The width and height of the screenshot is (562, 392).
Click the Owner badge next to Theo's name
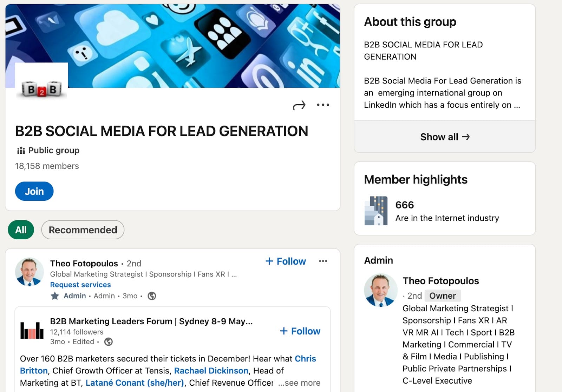coord(443,296)
